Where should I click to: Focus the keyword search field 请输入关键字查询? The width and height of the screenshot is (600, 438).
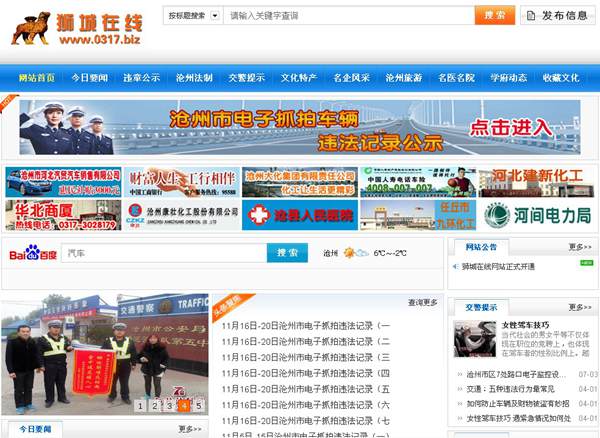click(349, 16)
